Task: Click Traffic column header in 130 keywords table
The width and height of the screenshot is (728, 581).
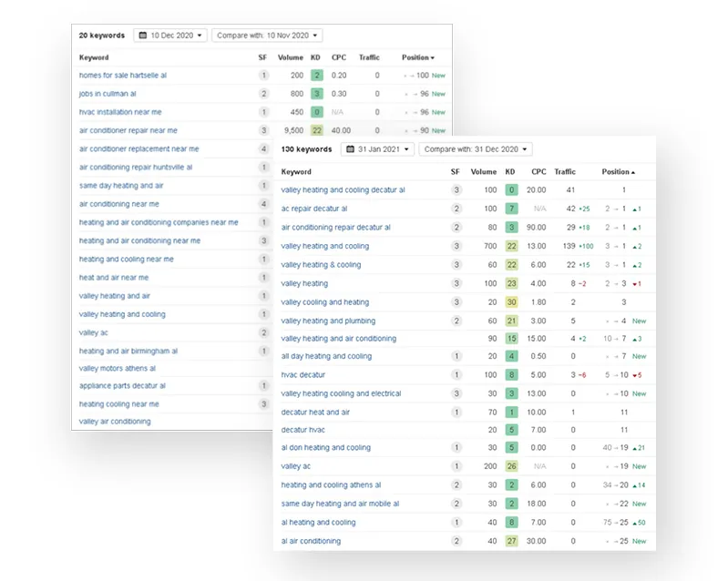Action: [x=565, y=172]
